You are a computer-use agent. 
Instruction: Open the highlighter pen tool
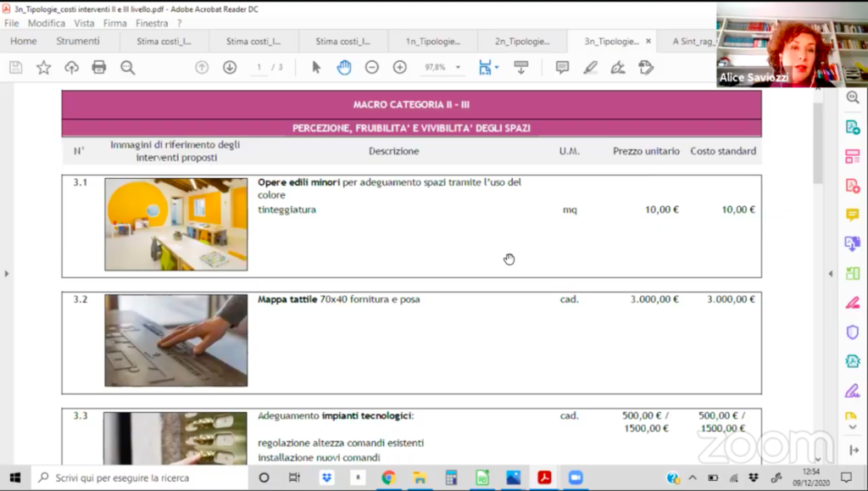point(590,68)
